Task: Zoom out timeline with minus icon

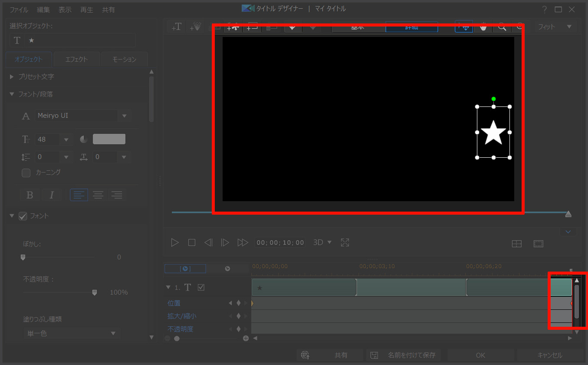Action: (x=168, y=338)
